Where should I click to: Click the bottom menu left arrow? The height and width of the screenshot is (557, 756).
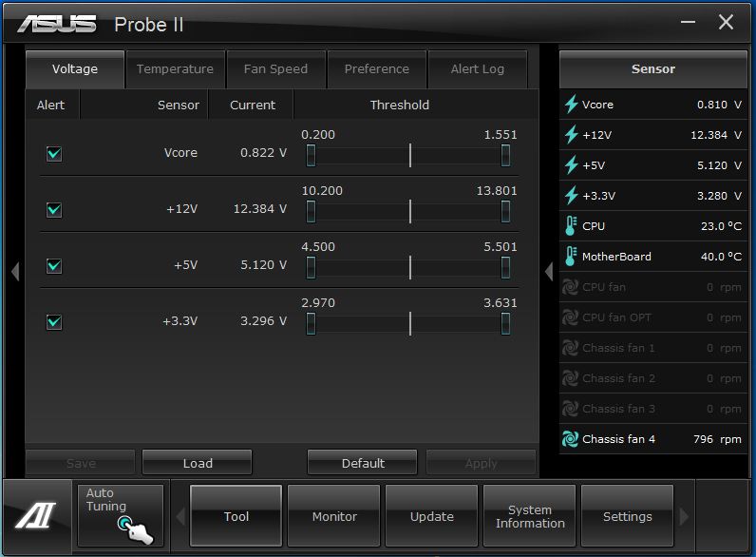point(180,516)
